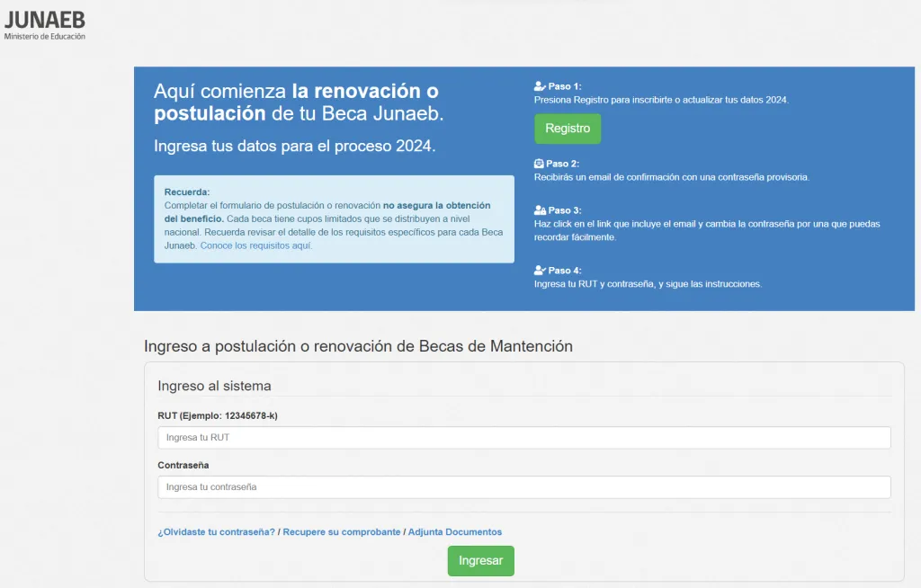Open the '¿Olvidaste tu contraseña?' link

[x=216, y=532]
